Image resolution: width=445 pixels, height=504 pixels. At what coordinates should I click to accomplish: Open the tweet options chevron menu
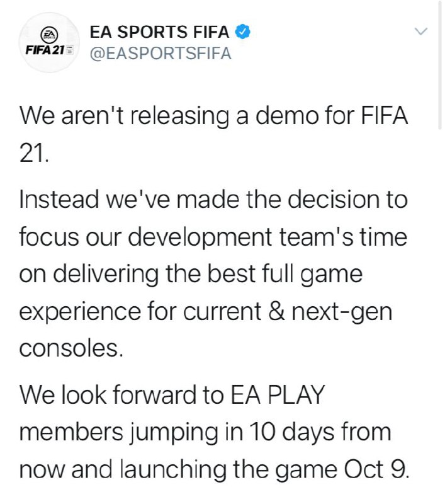(422, 31)
